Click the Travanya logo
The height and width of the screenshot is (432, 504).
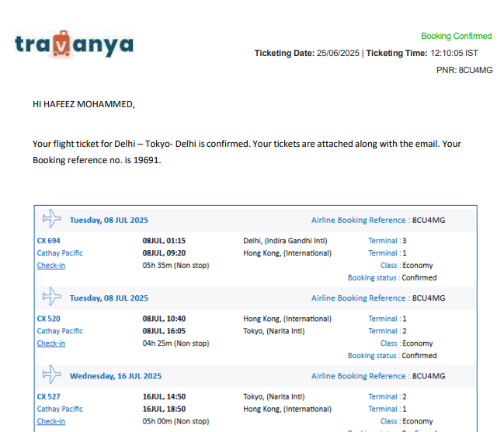click(x=75, y=44)
